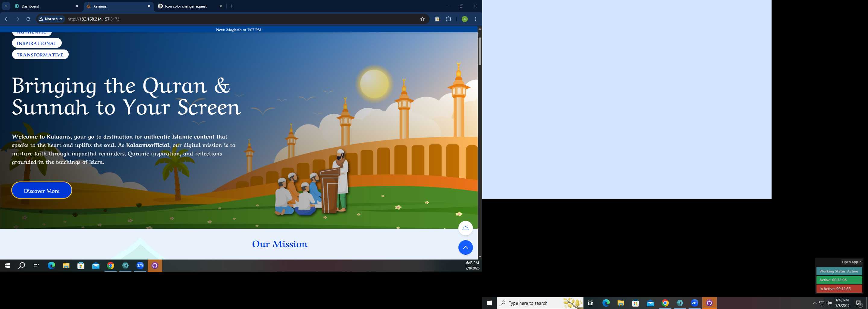Open a new tab with the plus button
Viewport: 868px width, 309px height.
[x=231, y=6]
